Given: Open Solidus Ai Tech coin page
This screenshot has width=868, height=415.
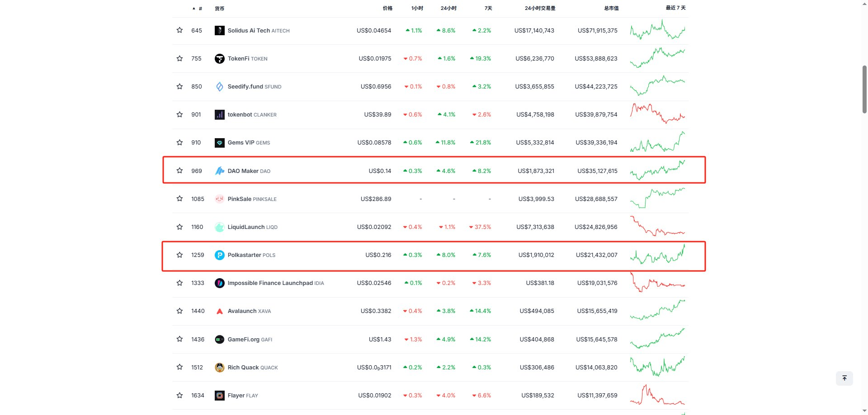Looking at the screenshot, I should [x=259, y=31].
